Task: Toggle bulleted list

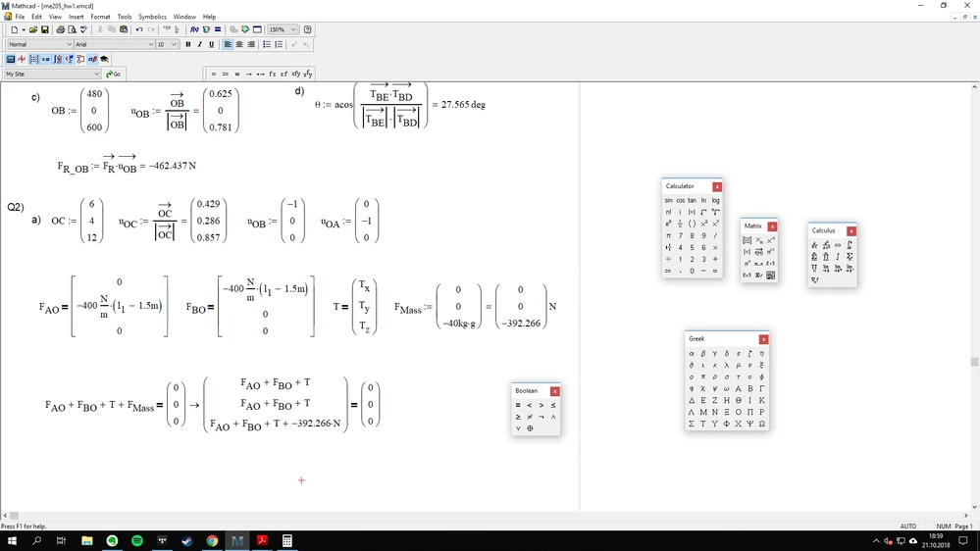Action: point(267,44)
